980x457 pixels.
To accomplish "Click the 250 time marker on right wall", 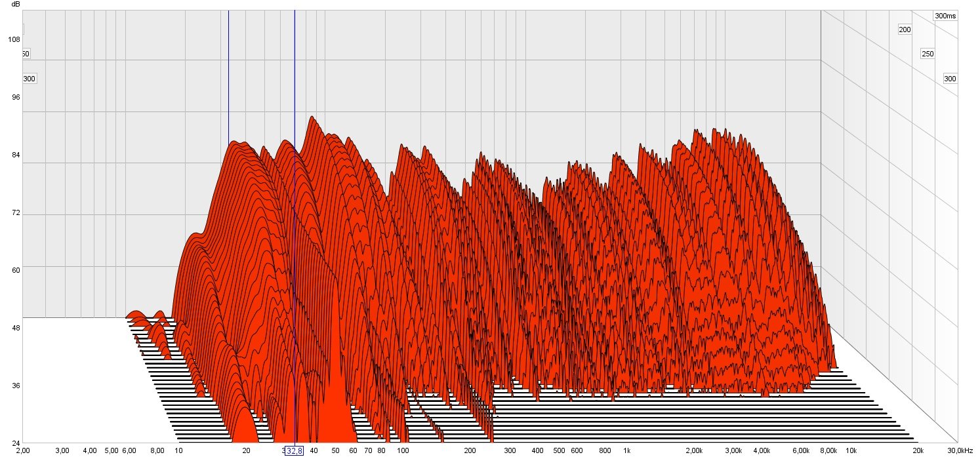I will pos(927,54).
